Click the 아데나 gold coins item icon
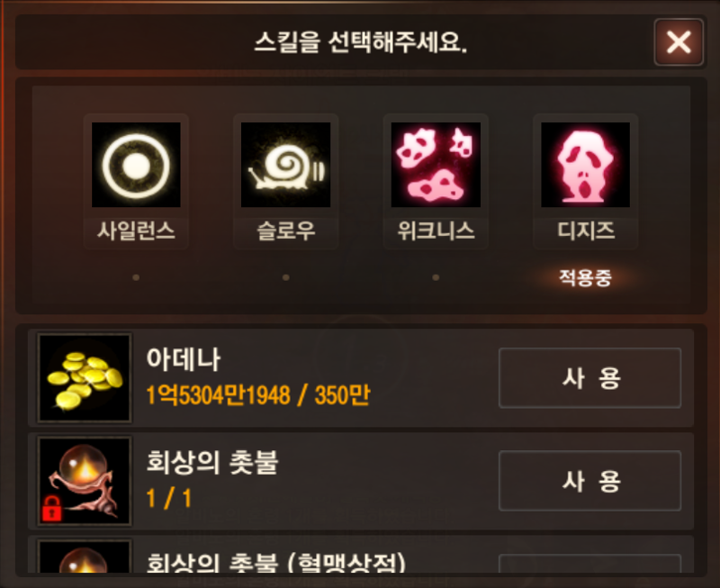This screenshot has width=720, height=588. [85, 377]
